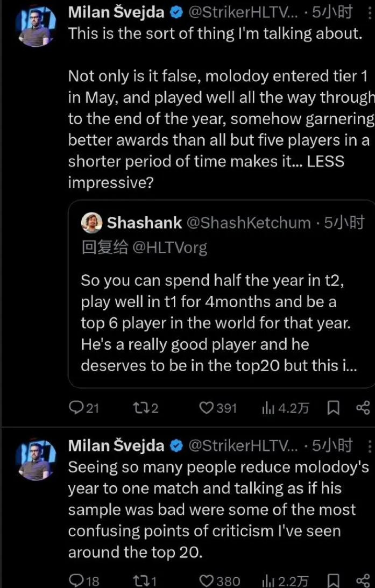This screenshot has width=375, height=588.
Task: Open more options menu on first tweet
Action: point(369,12)
